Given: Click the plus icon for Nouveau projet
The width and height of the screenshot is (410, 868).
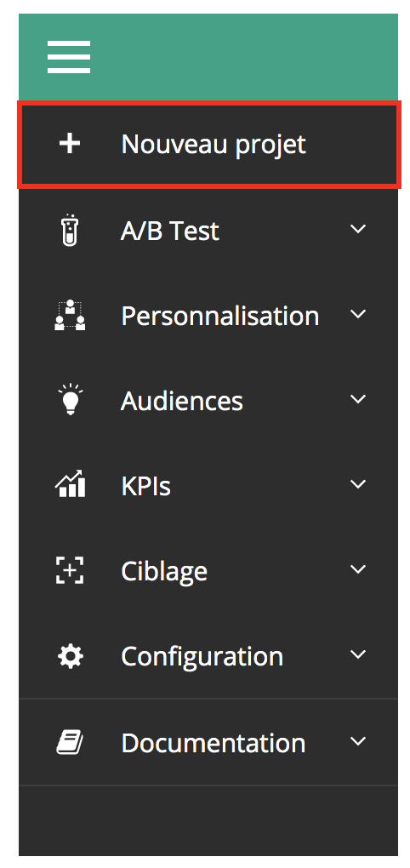Looking at the screenshot, I should click(x=70, y=144).
